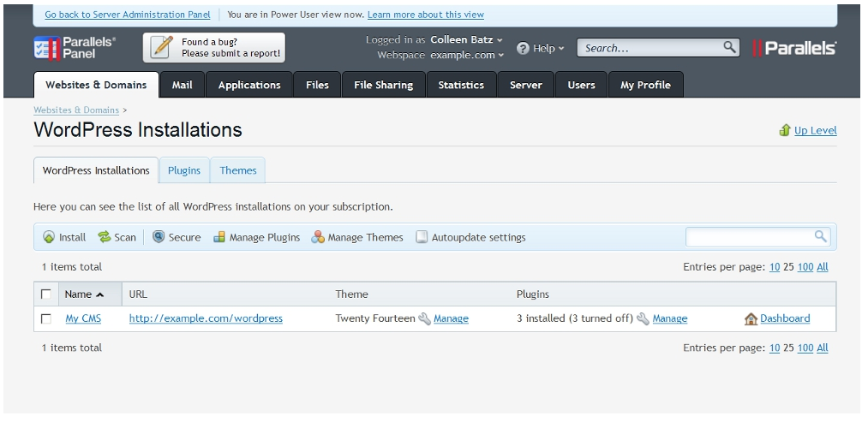
Task: Open the Dashboard link for My CMS
Action: [785, 318]
